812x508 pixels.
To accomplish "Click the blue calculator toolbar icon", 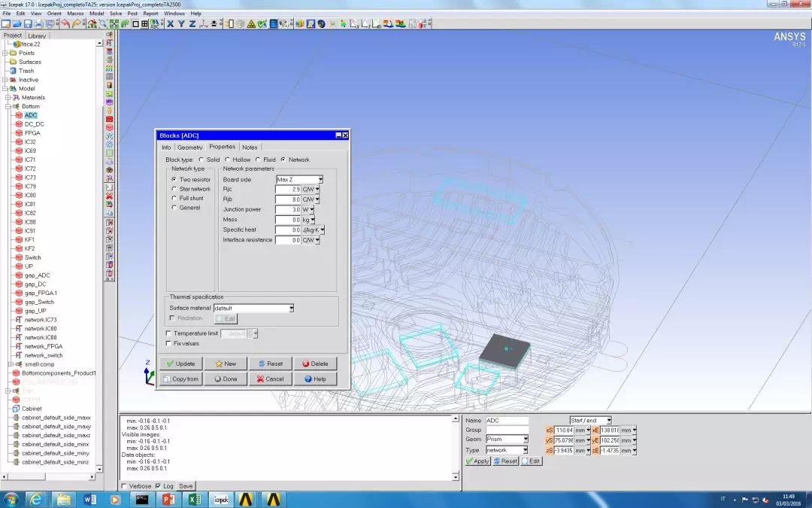I will click(274, 24).
